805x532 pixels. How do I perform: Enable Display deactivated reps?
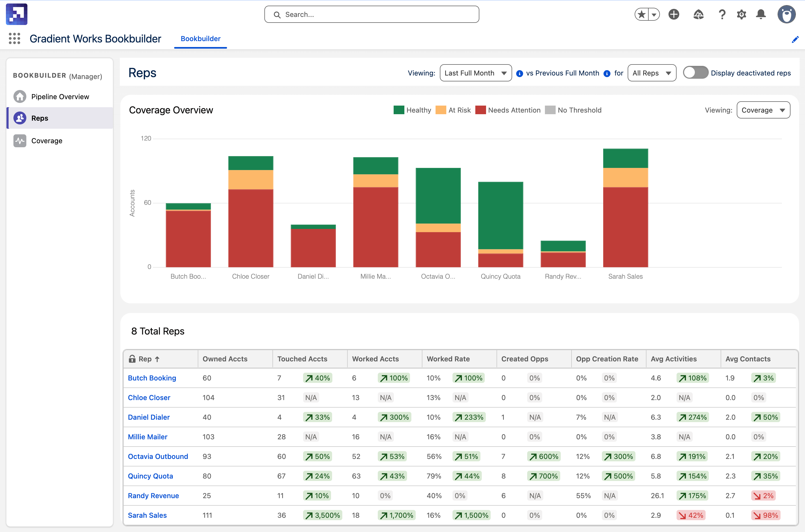695,72
